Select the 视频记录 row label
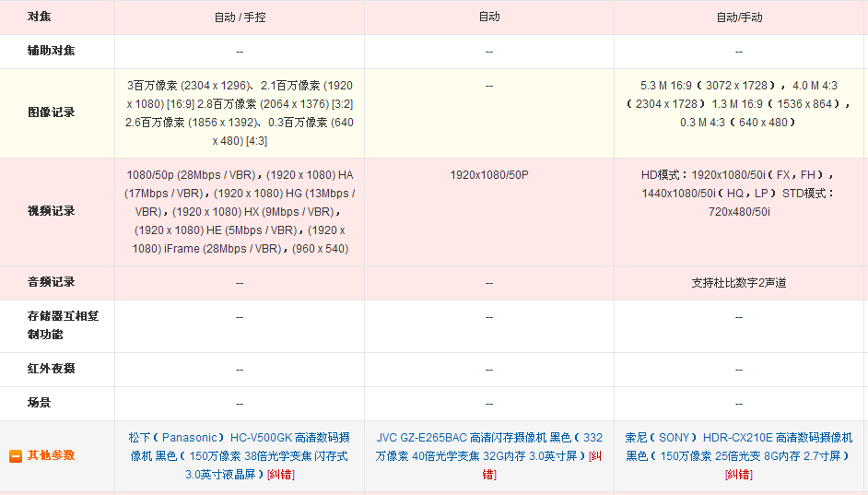Screen dimensions: 868x495 51,211
